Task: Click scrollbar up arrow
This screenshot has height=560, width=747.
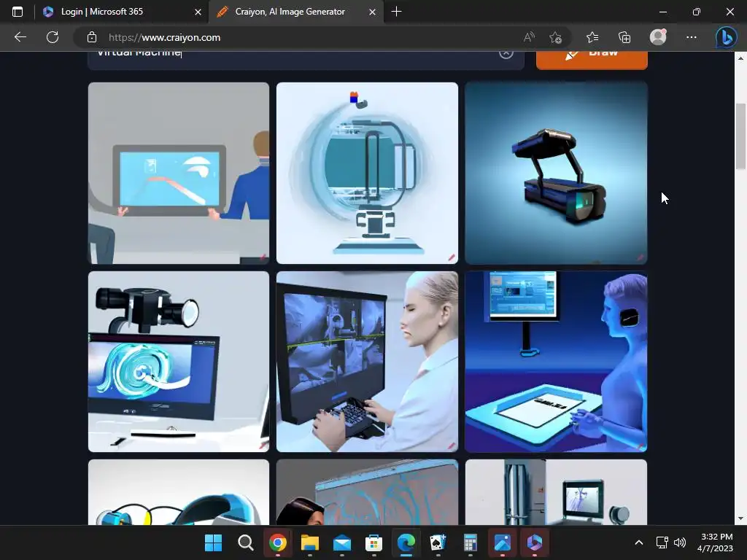Action: 740,58
